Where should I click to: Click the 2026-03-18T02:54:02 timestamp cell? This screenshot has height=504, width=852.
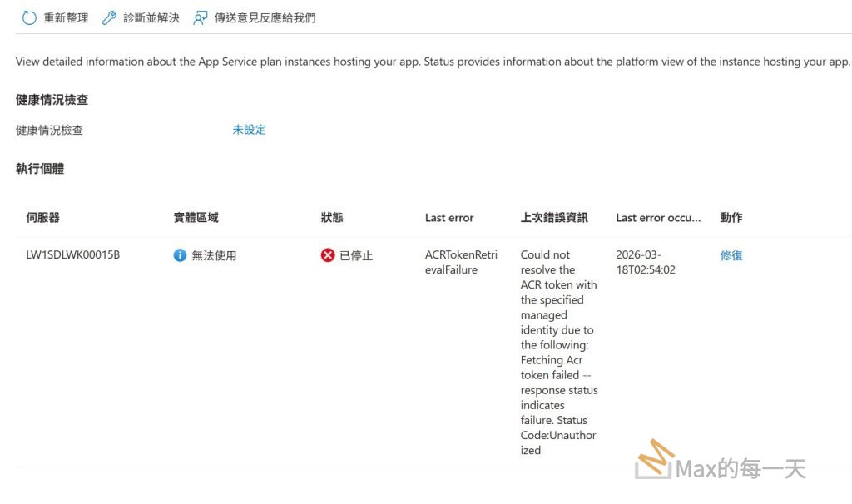[646, 262]
